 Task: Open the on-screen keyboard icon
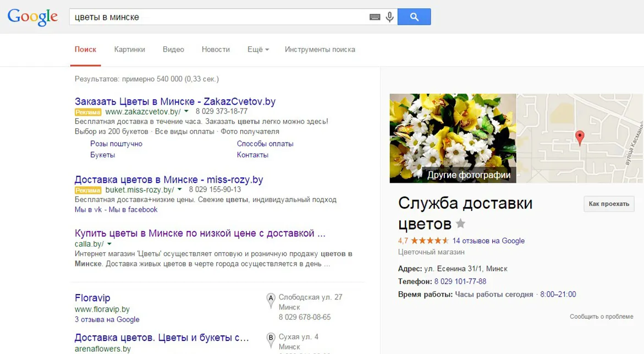click(375, 17)
